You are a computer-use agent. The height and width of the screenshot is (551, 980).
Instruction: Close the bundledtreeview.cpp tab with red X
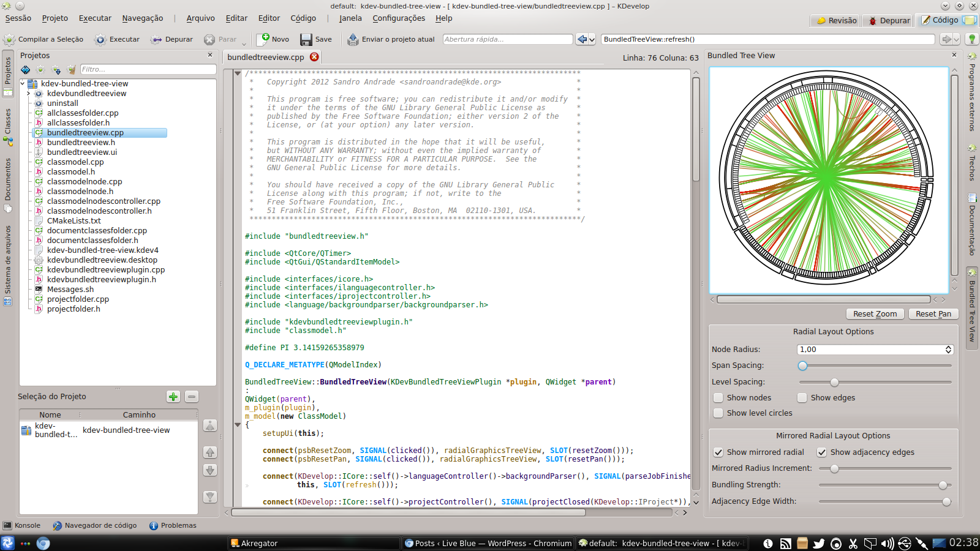314,57
